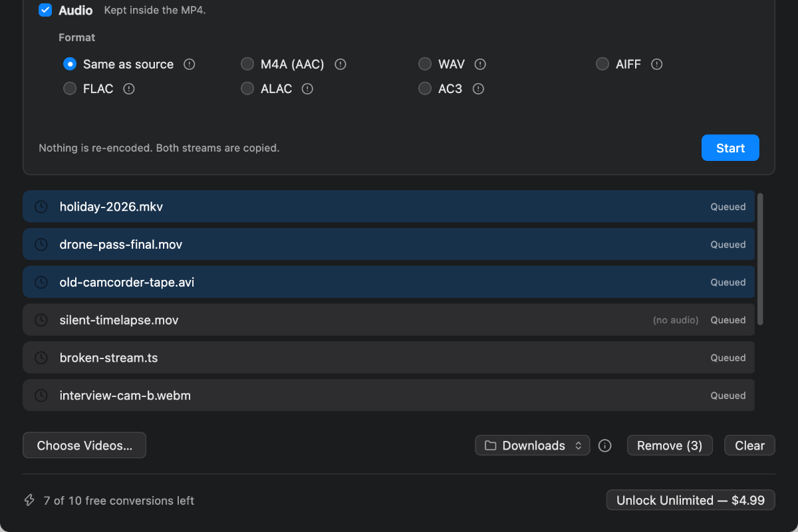The height and width of the screenshot is (532, 798).
Task: Choose the FLAC radio option
Action: coord(70,88)
